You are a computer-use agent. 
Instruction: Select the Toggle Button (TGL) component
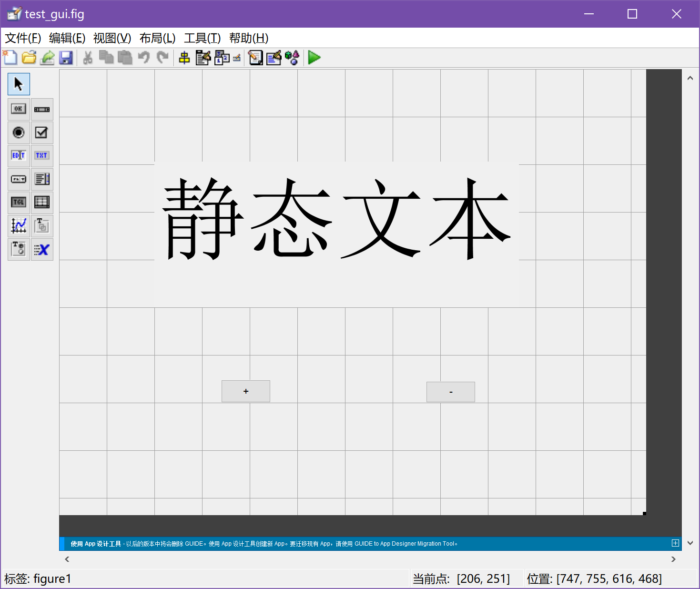tap(19, 203)
